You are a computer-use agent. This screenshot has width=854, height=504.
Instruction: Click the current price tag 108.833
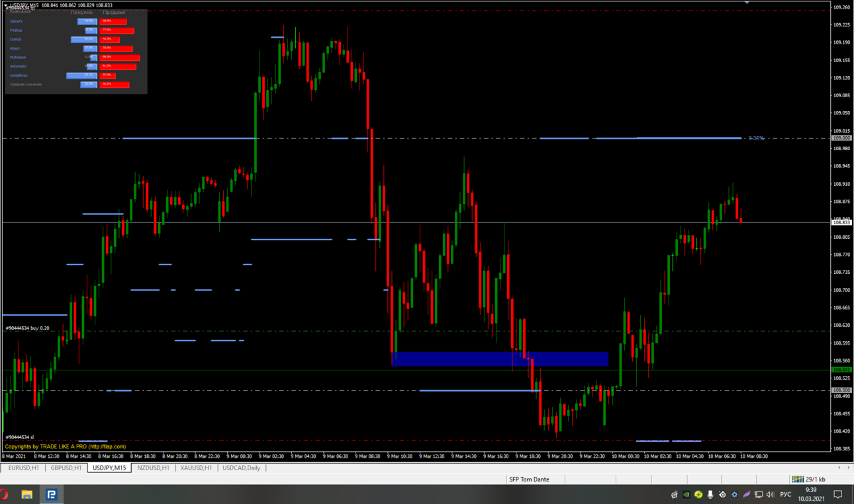tap(841, 223)
